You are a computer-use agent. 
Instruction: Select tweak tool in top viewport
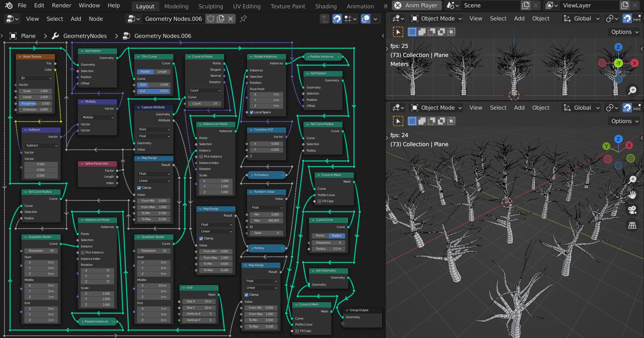coord(398,32)
